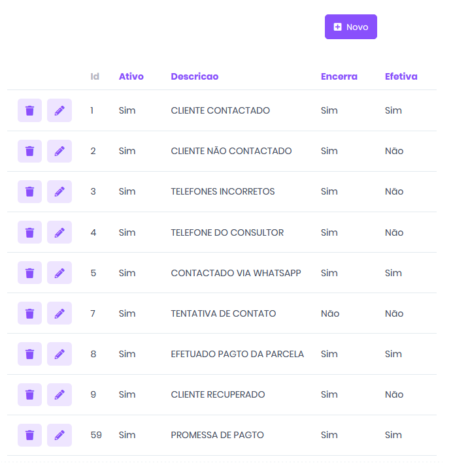
Task: Click trash icon for TELEFONES INCORRETOS
Action: [29, 191]
